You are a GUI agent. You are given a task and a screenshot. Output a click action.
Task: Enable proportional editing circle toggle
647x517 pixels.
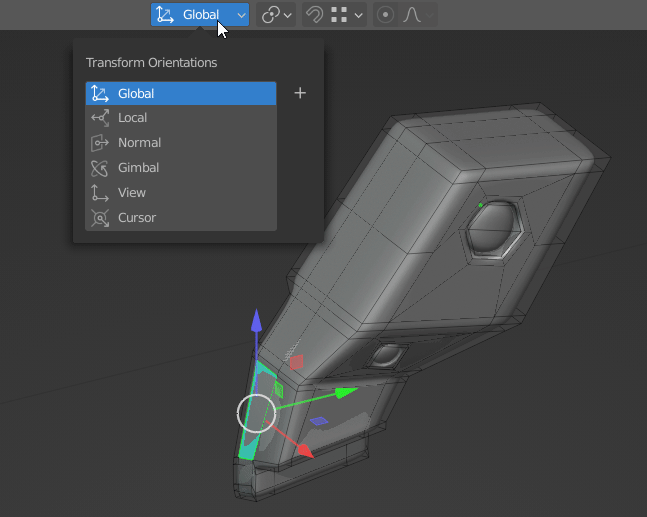coord(386,15)
